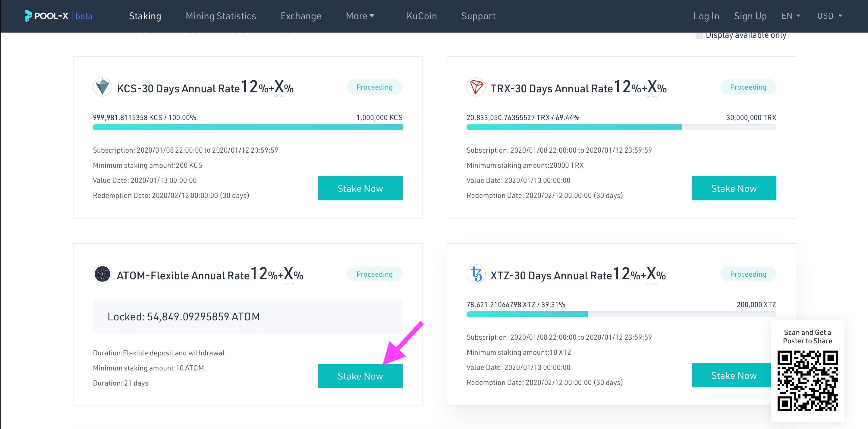The height and width of the screenshot is (429, 868).
Task: Click '999,981.8115358 KCS / 100.00%' text
Action: 145,117
